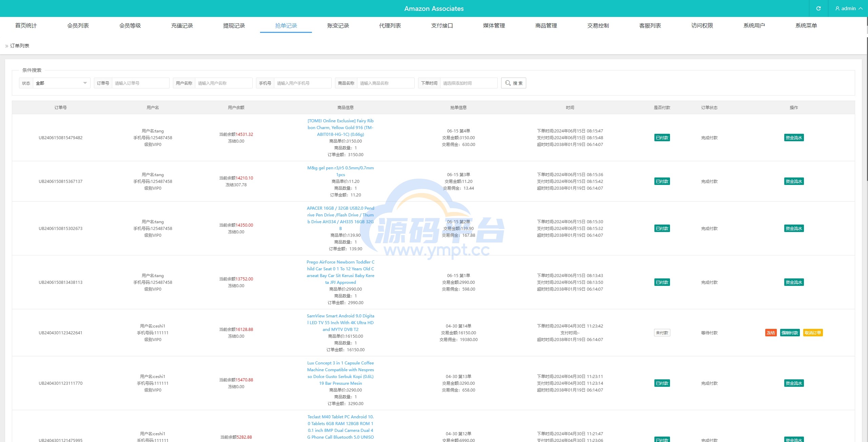Open the 系统用户 tab
868x442 pixels.
click(754, 25)
